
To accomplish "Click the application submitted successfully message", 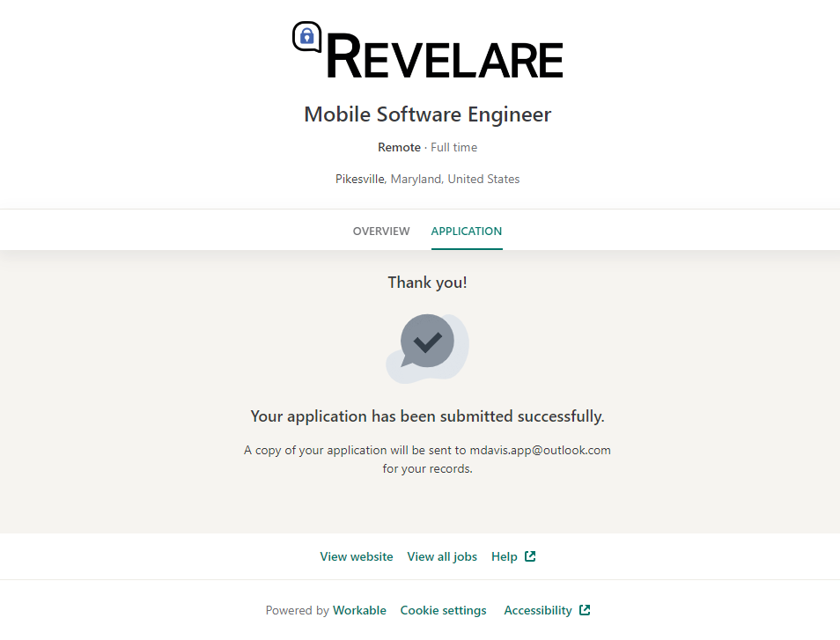I will point(427,416).
